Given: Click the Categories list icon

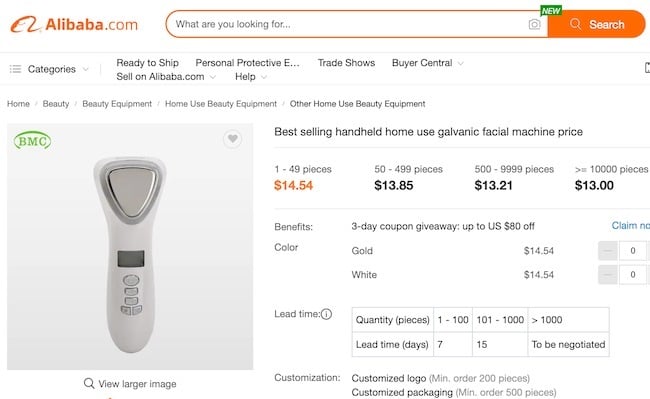Looking at the screenshot, I should click(x=15, y=69).
